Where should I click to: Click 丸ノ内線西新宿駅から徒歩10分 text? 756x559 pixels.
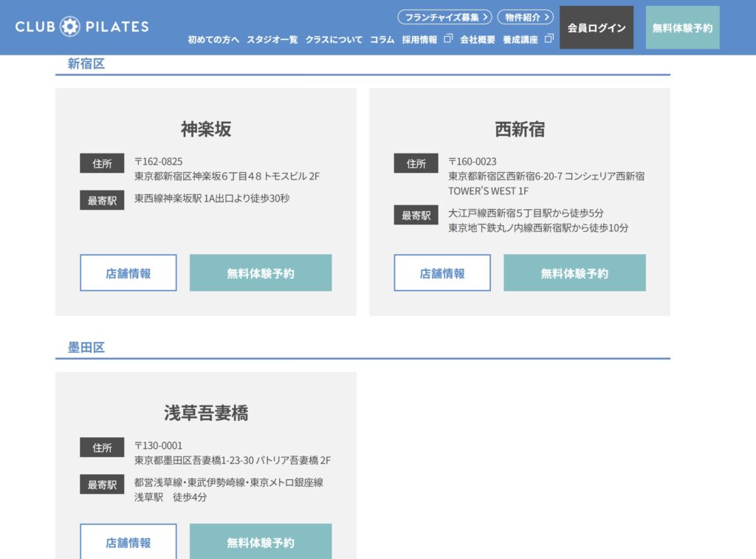tap(538, 228)
